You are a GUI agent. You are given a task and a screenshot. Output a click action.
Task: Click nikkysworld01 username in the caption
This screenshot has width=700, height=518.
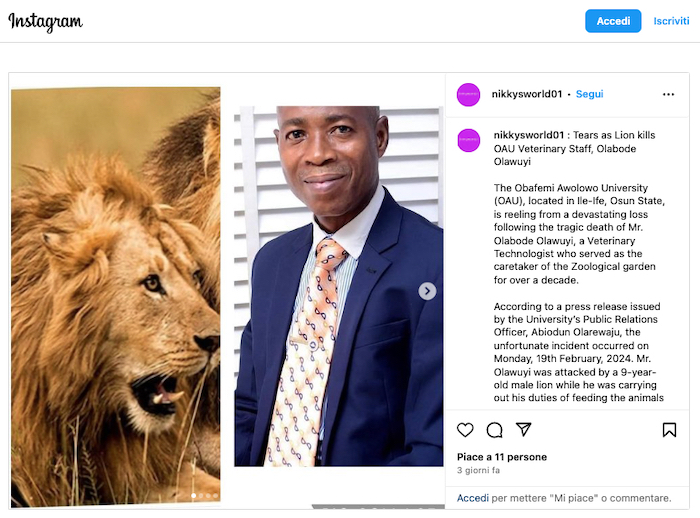(x=529, y=134)
